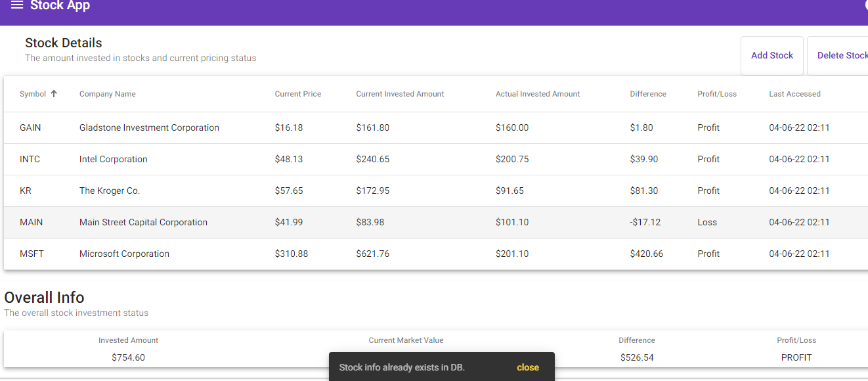
Task: Click the PROFIT status in Overall Info
Action: click(x=796, y=357)
